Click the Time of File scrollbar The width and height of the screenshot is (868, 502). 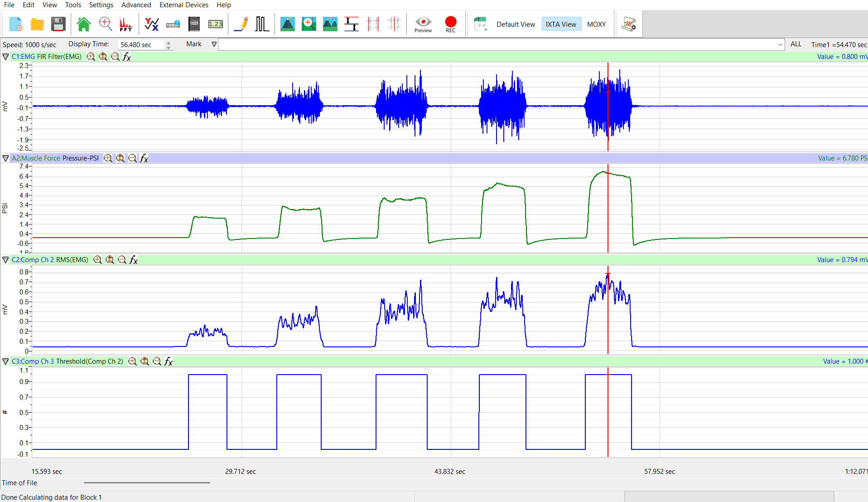(x=147, y=483)
